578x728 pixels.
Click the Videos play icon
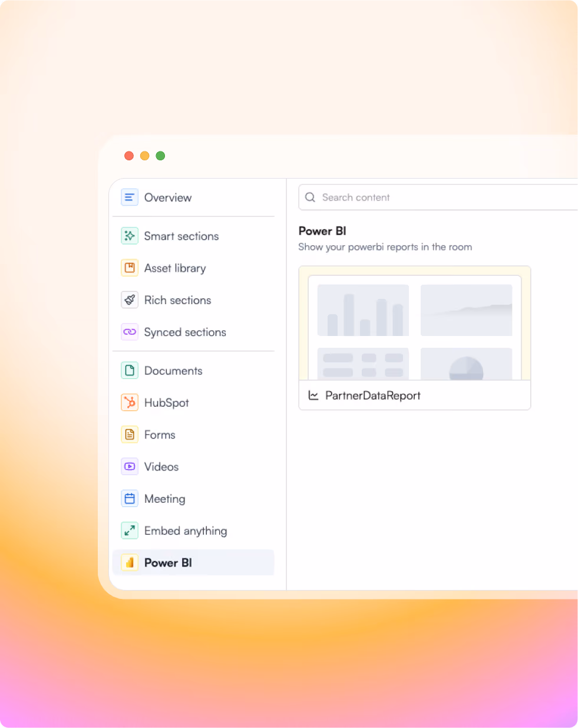(x=130, y=466)
